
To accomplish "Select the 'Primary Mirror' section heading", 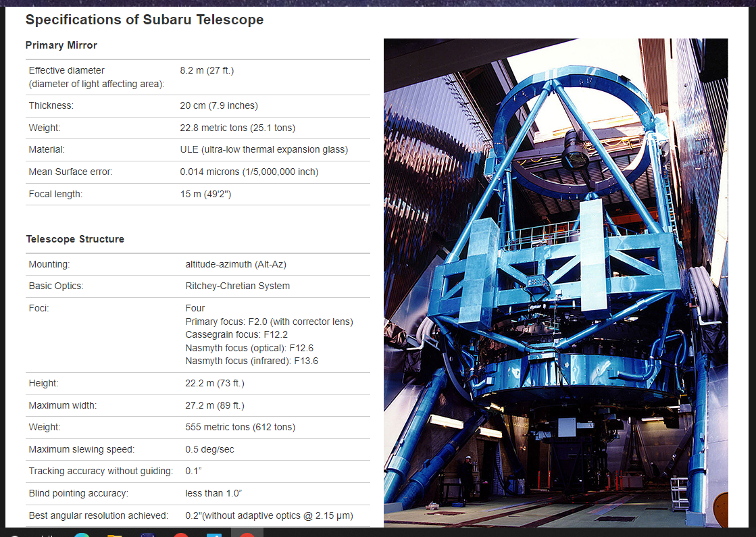I will pos(61,45).
